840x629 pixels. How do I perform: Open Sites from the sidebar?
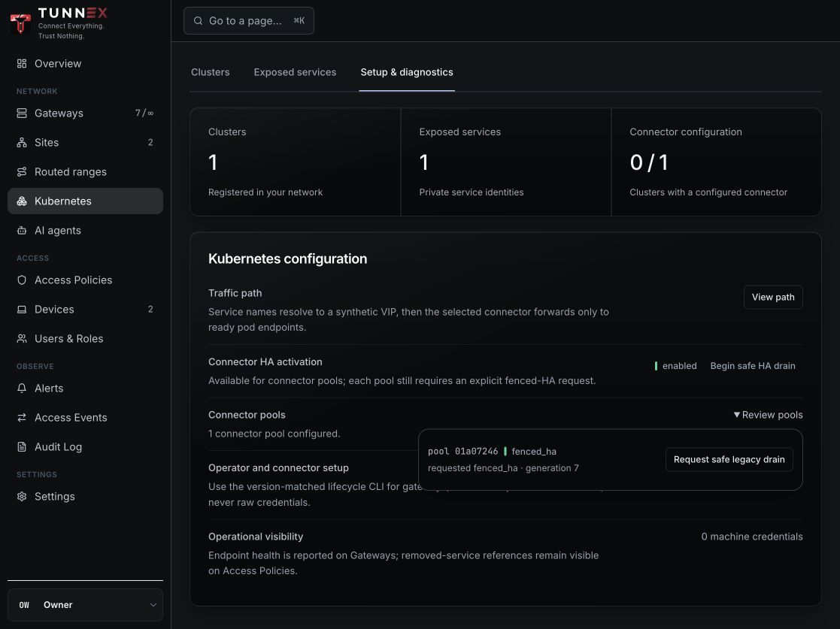pos(85,142)
